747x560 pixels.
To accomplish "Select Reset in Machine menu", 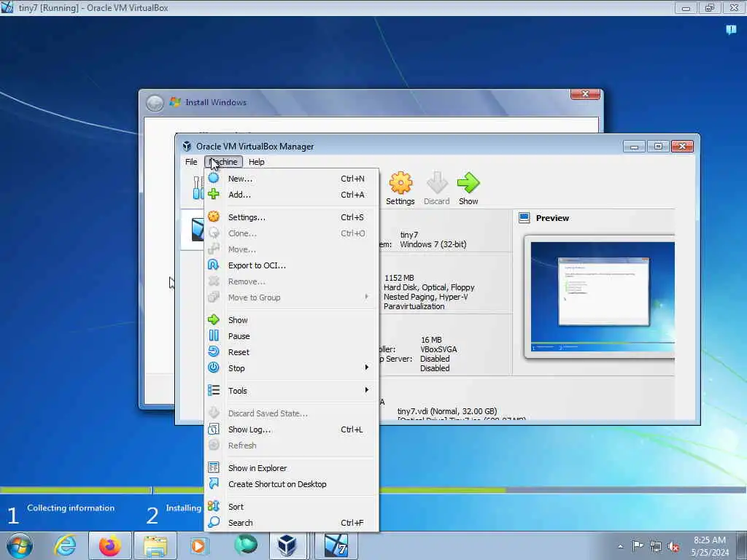I will coord(292,352).
